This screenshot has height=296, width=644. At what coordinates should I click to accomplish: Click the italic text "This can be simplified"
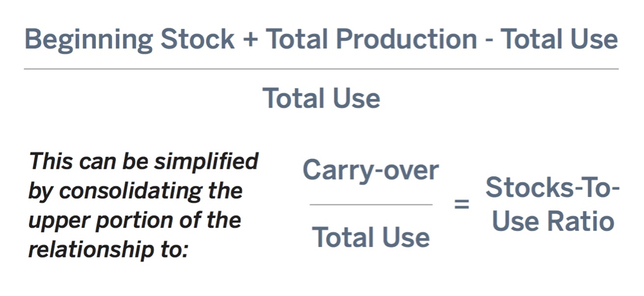click(144, 161)
